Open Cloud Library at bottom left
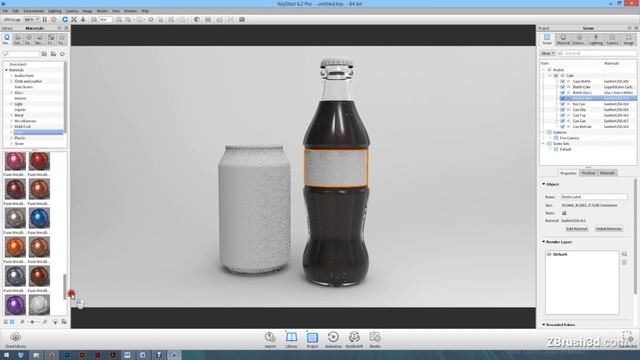Viewport: 640px width, 360px height. pos(16,339)
